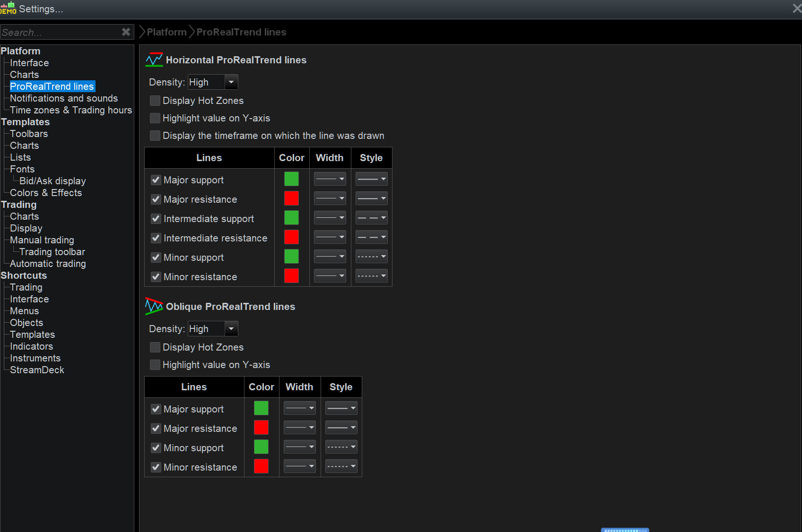The width and height of the screenshot is (802, 532).
Task: Uncheck Intermediate support line
Action: click(x=156, y=219)
